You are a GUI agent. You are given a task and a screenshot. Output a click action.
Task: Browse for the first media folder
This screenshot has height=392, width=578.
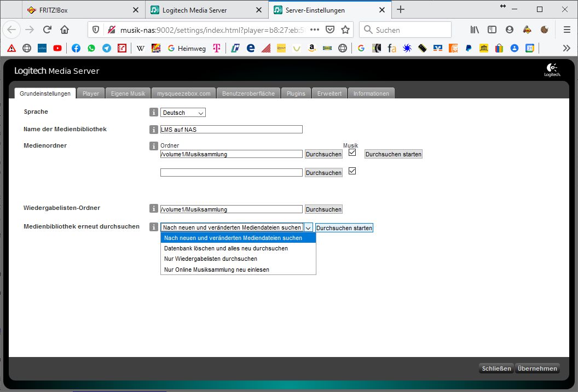click(323, 154)
